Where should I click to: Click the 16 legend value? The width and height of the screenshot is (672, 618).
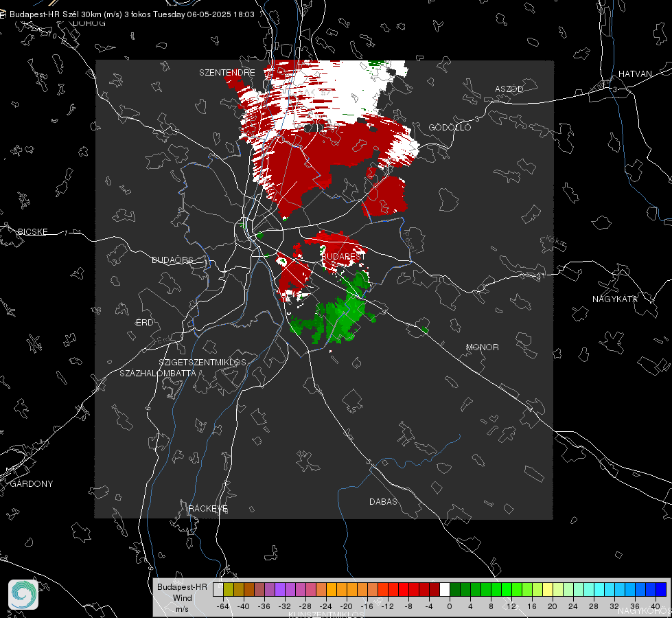(x=532, y=606)
